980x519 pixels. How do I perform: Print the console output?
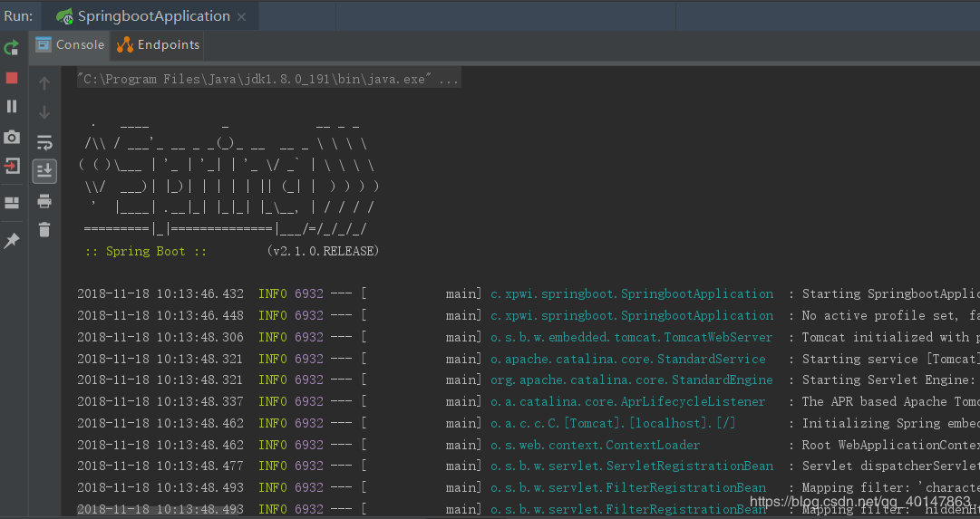point(44,201)
